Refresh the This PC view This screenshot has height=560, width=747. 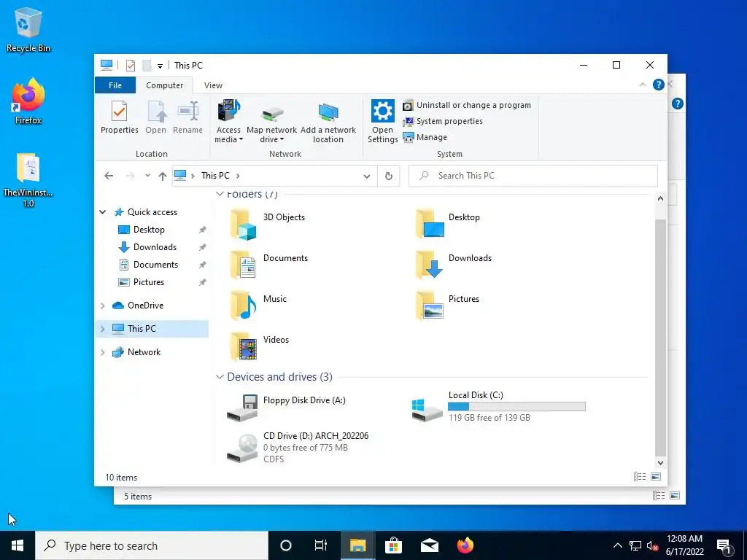tap(389, 176)
